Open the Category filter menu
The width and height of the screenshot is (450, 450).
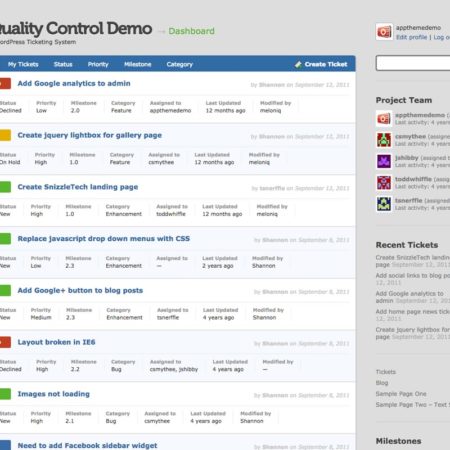(x=180, y=64)
